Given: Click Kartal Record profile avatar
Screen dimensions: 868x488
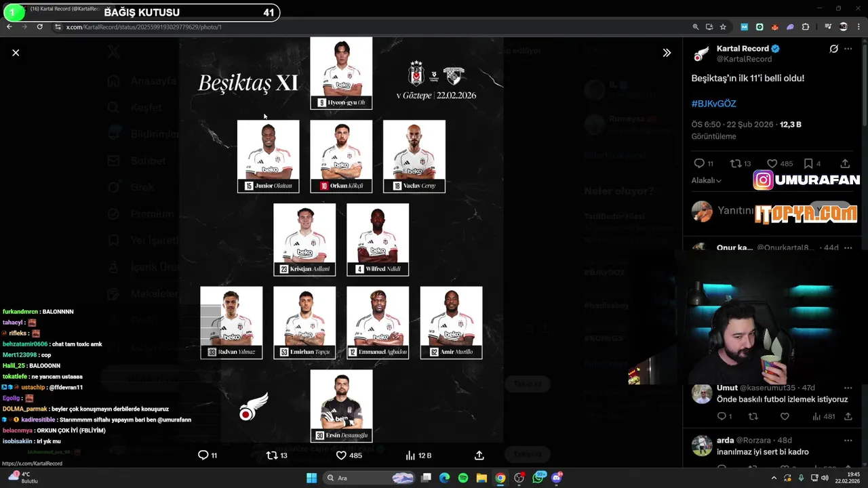Looking at the screenshot, I should (x=702, y=54).
